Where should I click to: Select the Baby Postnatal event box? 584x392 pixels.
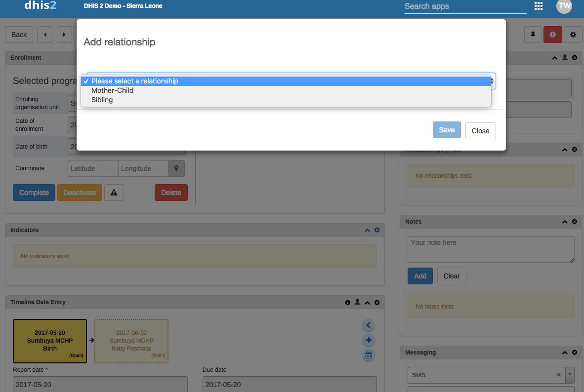pos(131,341)
